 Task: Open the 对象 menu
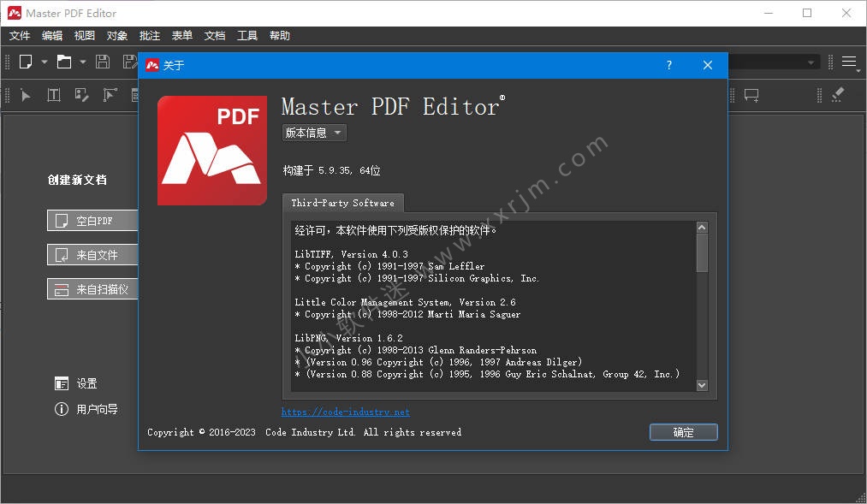(117, 36)
